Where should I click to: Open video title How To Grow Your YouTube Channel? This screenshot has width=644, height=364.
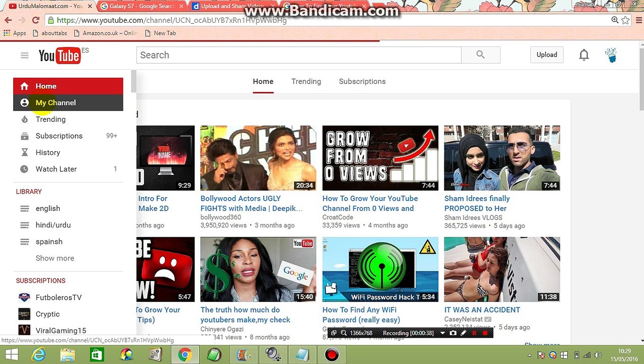370,203
